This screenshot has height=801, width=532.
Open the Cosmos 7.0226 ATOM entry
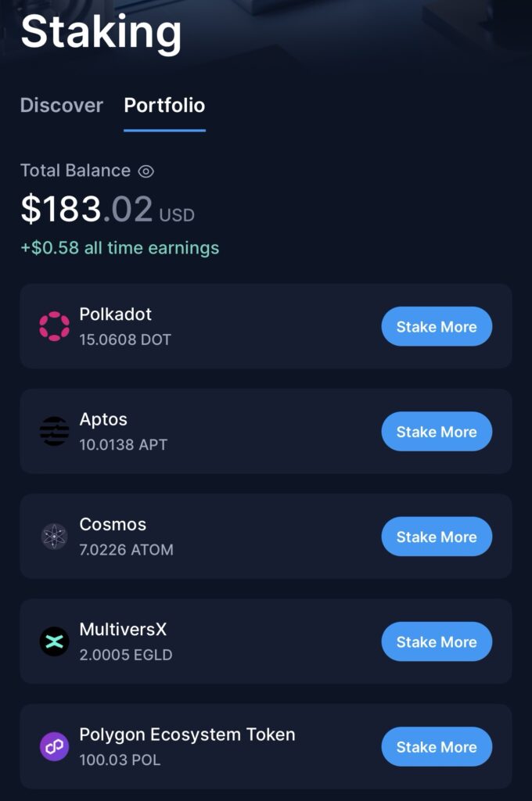coord(266,537)
